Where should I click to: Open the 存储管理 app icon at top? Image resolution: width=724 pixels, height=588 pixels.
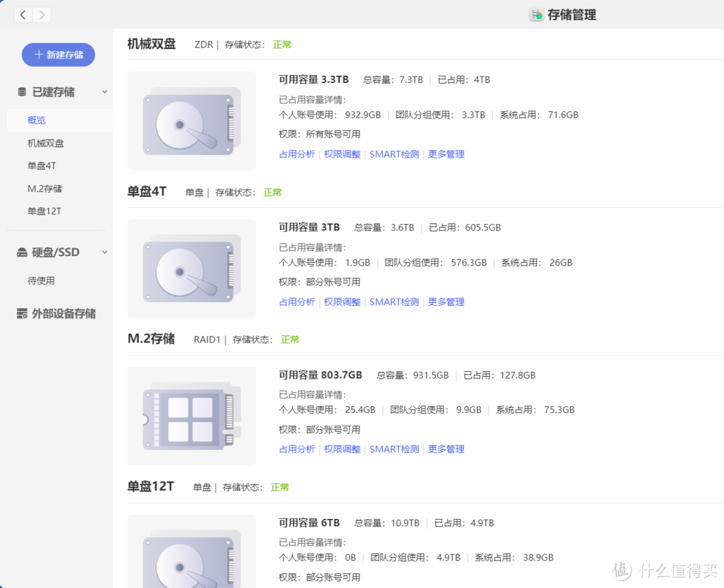[536, 14]
